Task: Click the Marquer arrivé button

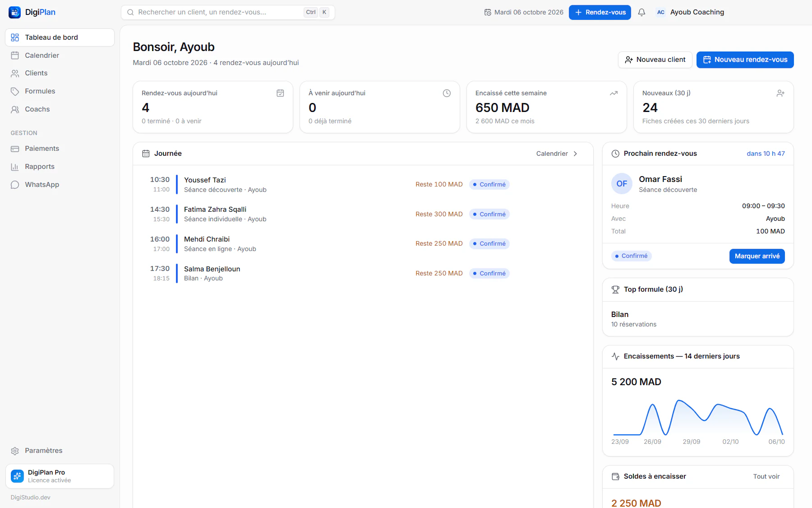Action: pos(757,256)
